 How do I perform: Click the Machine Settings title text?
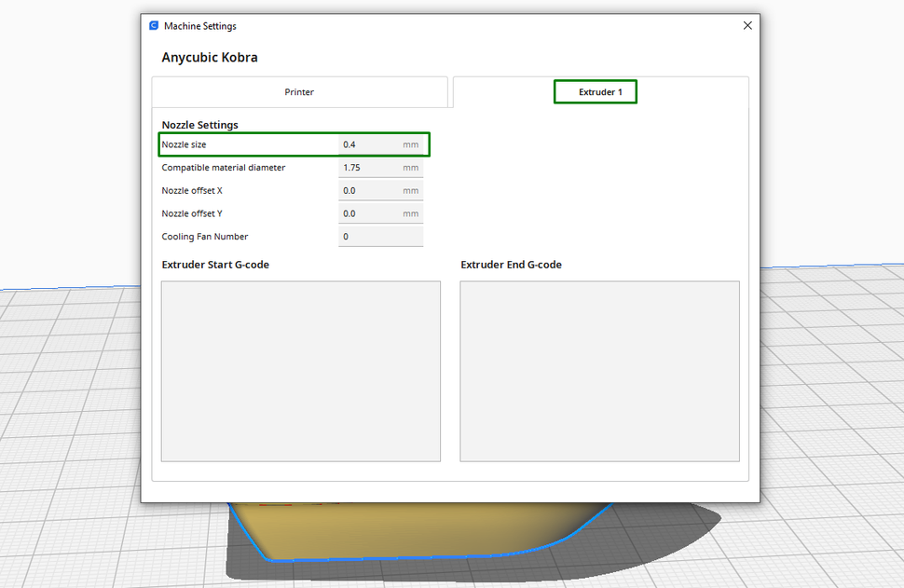199,25
